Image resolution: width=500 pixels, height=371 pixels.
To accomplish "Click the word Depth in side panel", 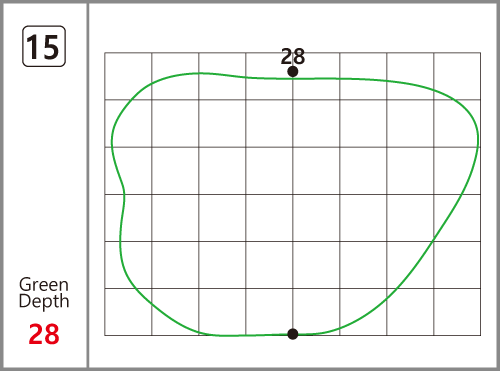I will click(44, 301).
